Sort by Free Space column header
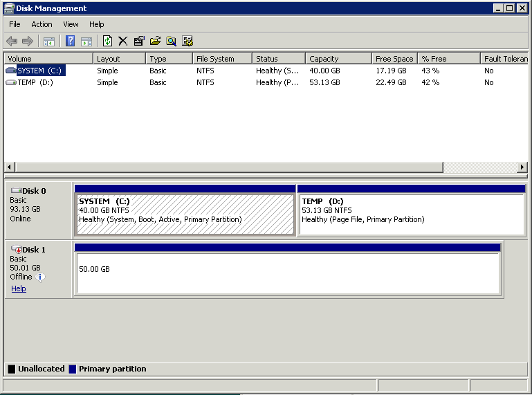Screen dimensions: 532x395 (395, 59)
